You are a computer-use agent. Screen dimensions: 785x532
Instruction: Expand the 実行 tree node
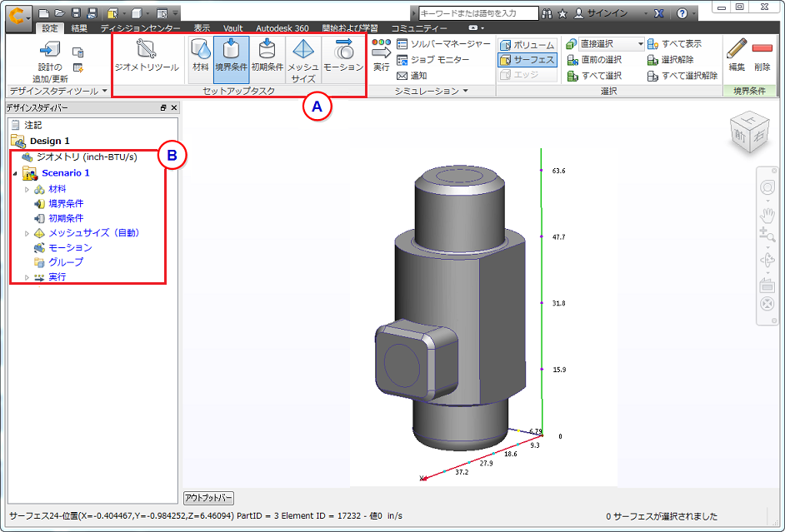click(x=27, y=277)
